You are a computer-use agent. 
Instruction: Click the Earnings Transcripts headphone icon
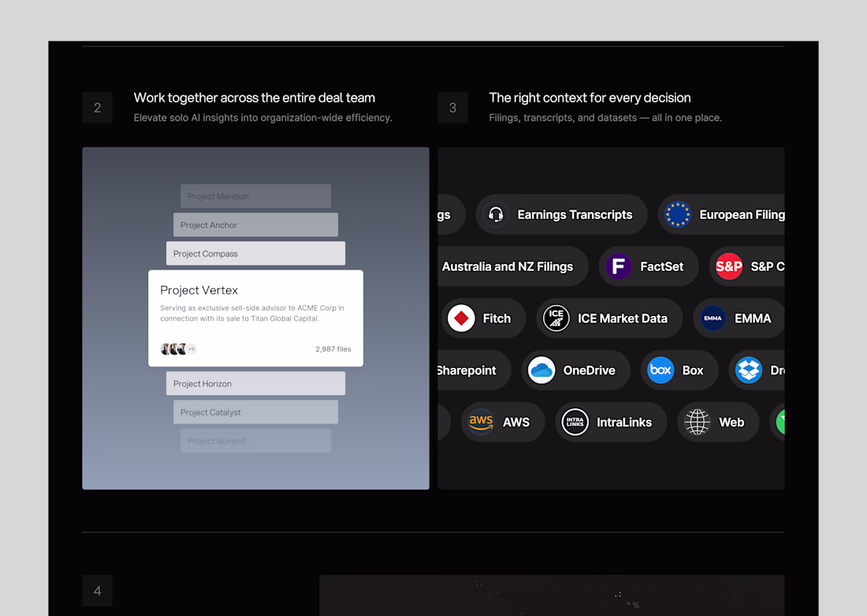pyautogui.click(x=496, y=214)
